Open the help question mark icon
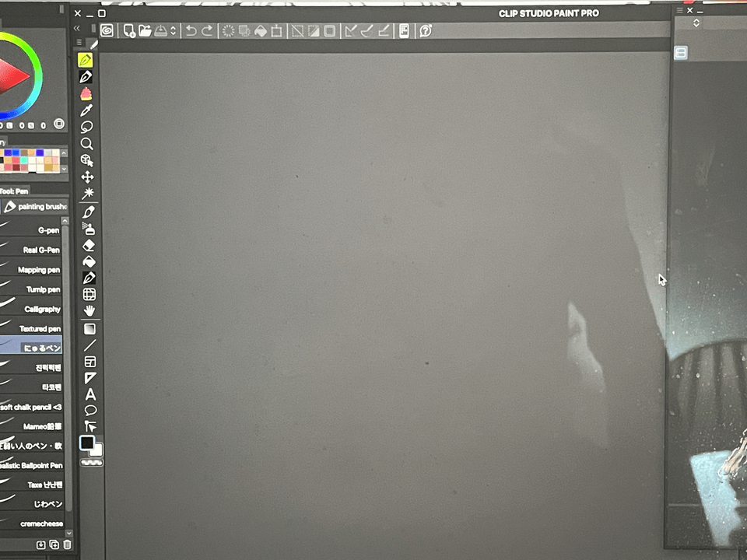The width and height of the screenshot is (747, 560). coord(426,31)
